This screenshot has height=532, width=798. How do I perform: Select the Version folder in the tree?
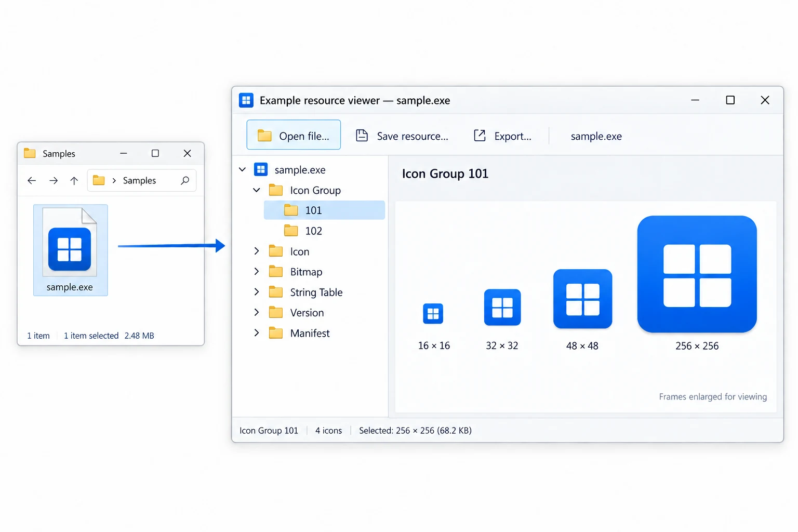(x=296, y=312)
